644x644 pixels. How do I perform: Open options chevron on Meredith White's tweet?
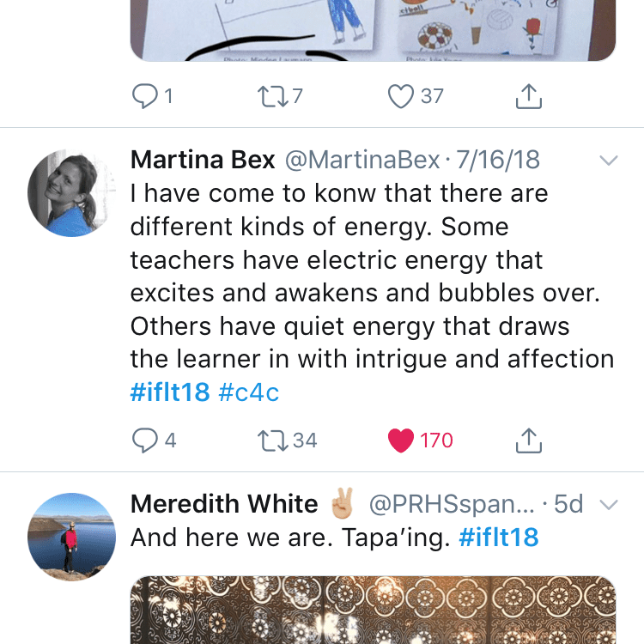pos(609,504)
